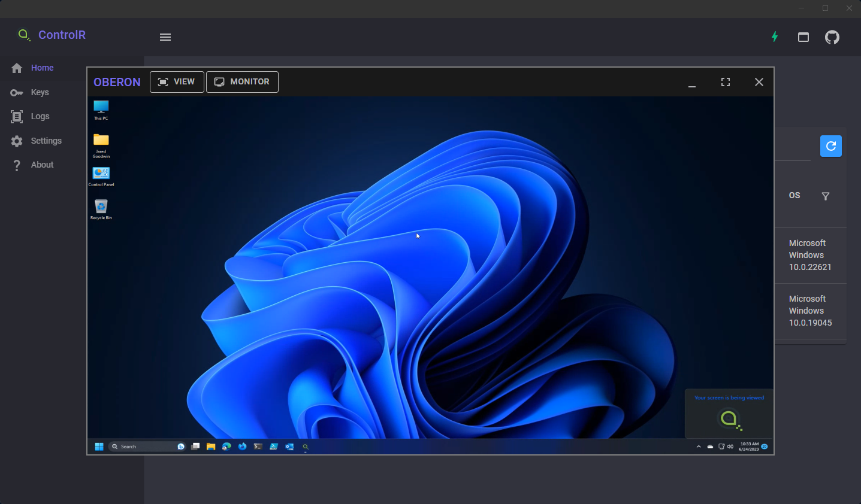Open the VIEW menu button
The image size is (861, 504).
[x=177, y=82]
